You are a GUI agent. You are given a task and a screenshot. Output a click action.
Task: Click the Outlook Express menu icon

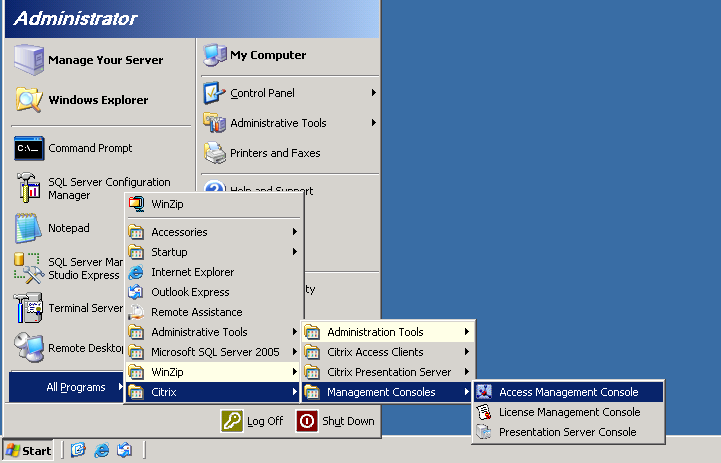tap(136, 292)
